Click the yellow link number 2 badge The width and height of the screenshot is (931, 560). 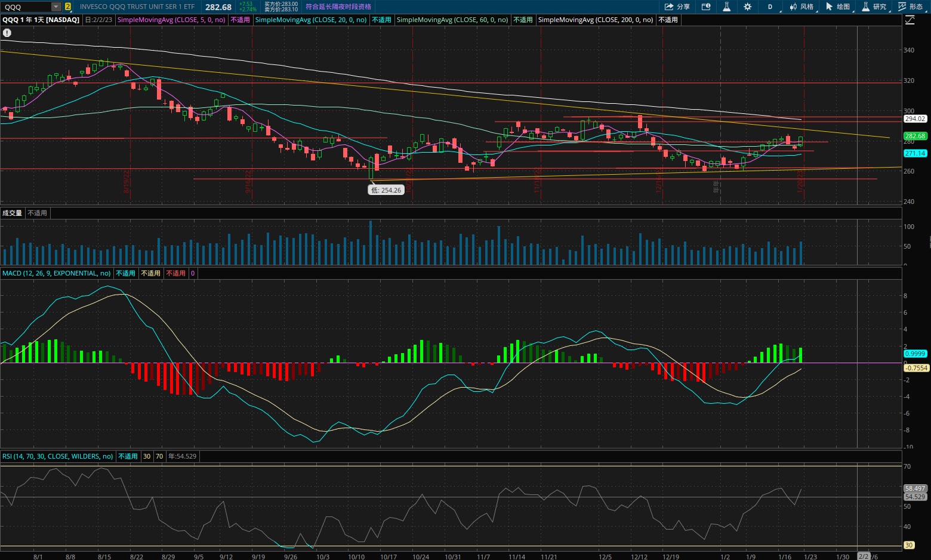pos(68,7)
